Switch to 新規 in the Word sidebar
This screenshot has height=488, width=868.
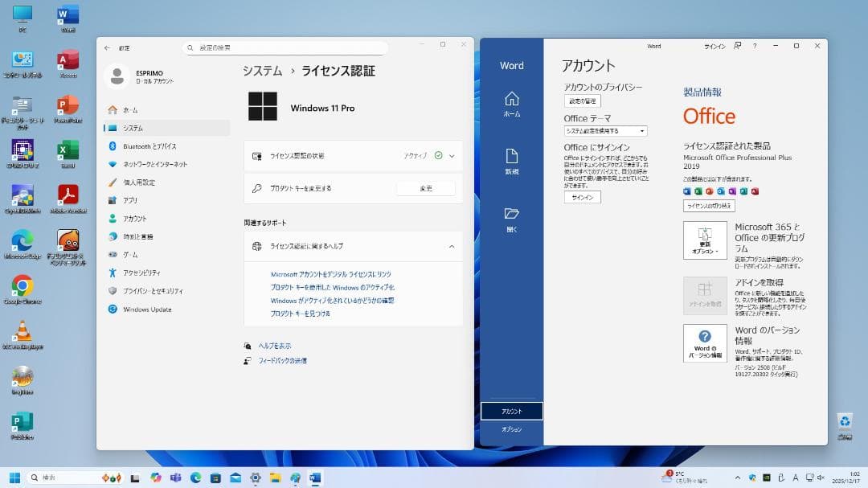[x=512, y=160]
